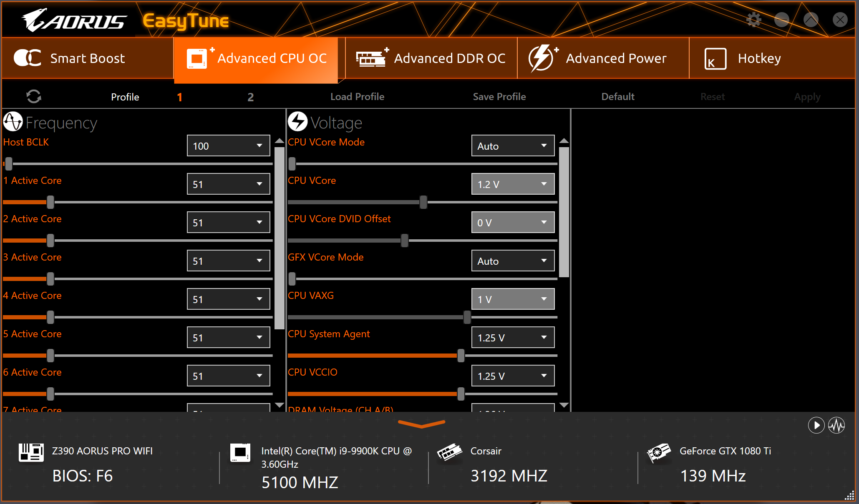Open the CPU System Agent dropdown

tap(513, 337)
